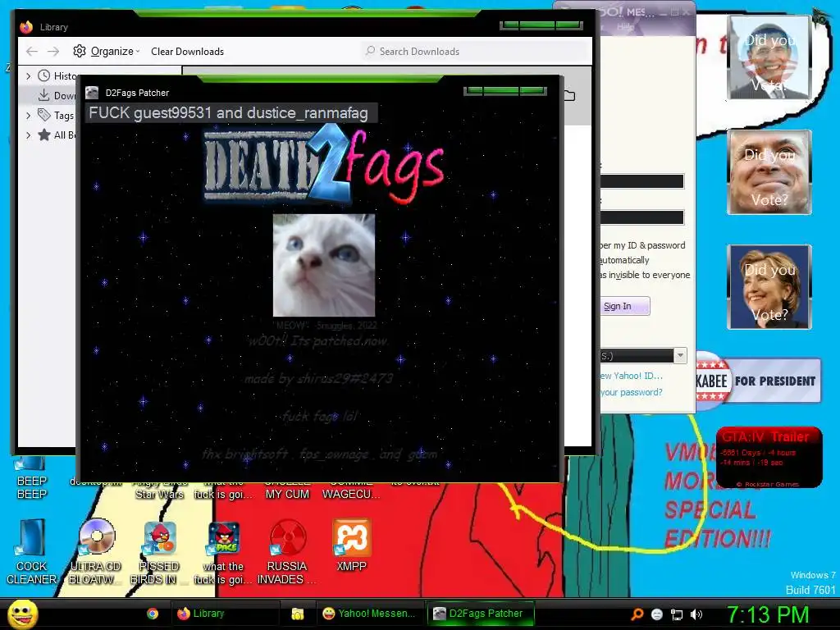
Task: Select the PISSED BIRDS Angry Birds Rio shortcut
Action: (159, 552)
